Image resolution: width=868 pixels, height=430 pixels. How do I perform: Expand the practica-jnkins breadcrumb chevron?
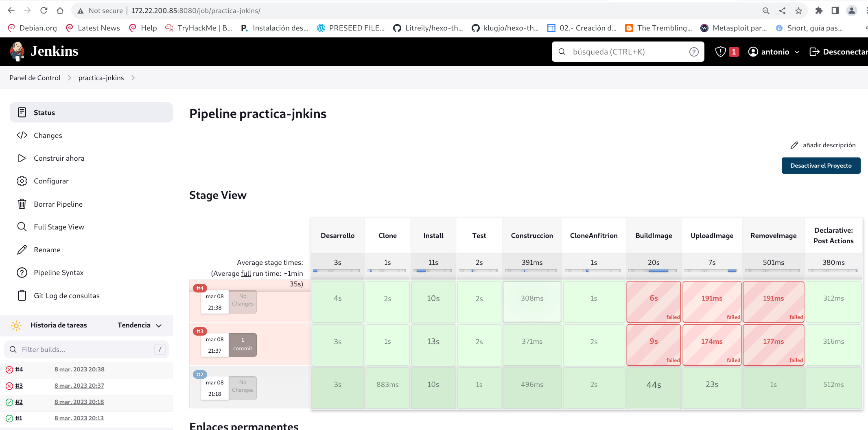tap(133, 78)
